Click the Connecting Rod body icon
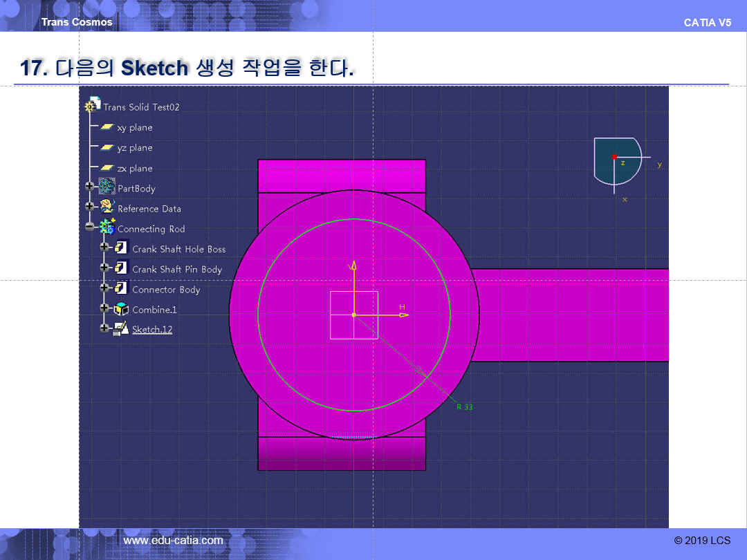This screenshot has width=747, height=560. [x=107, y=227]
